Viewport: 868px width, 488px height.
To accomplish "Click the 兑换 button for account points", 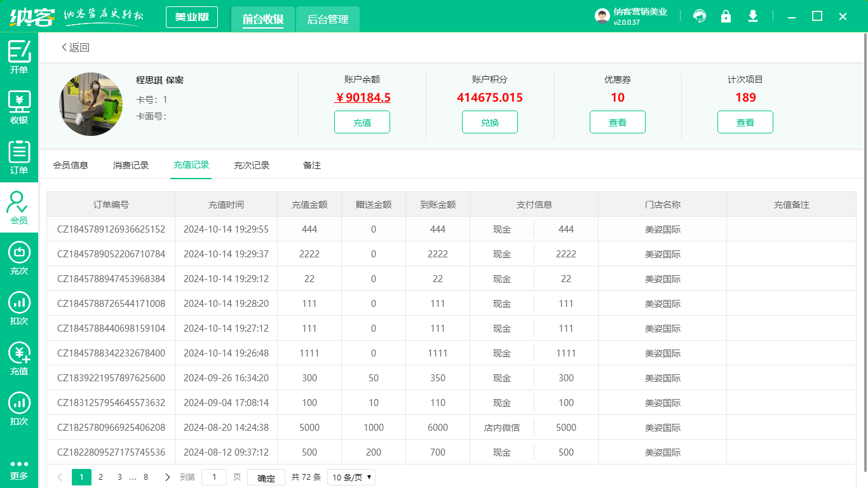I will tap(489, 121).
